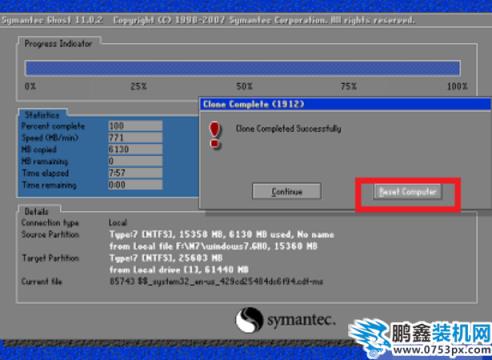Click the 'Current file' label
Screen dimensions: 492x360
[x=42, y=281]
